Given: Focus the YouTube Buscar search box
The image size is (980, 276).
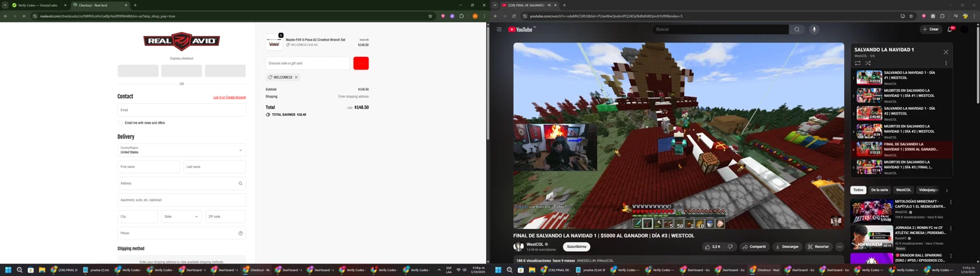Looking at the screenshot, I should [721, 29].
